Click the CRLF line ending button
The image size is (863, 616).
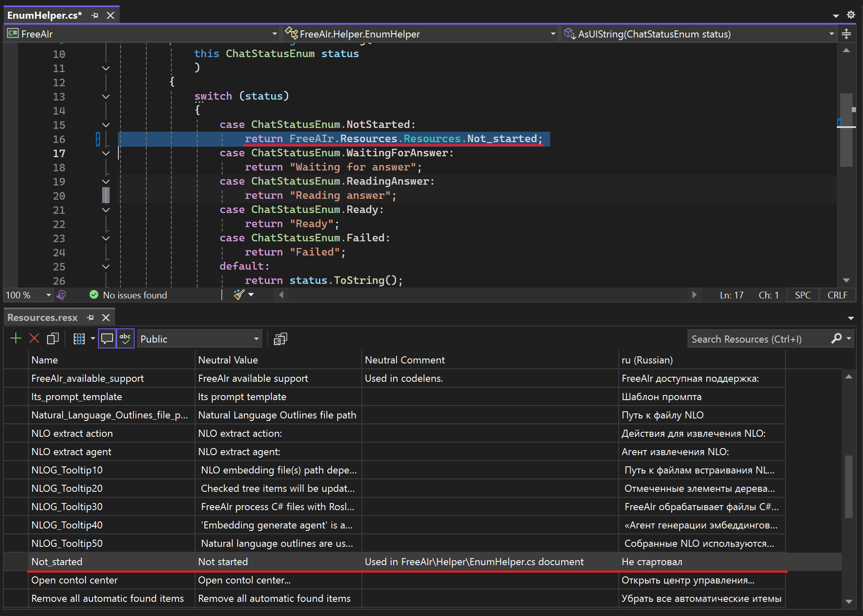[x=837, y=295]
